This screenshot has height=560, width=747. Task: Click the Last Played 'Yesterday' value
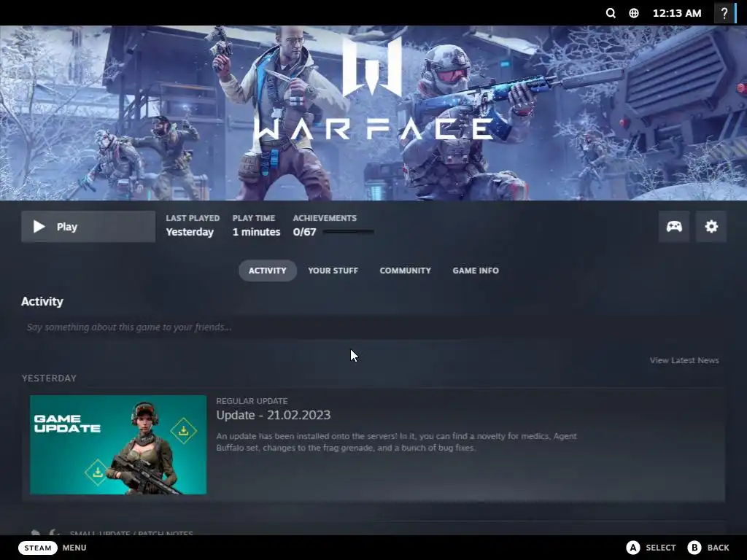click(x=190, y=232)
